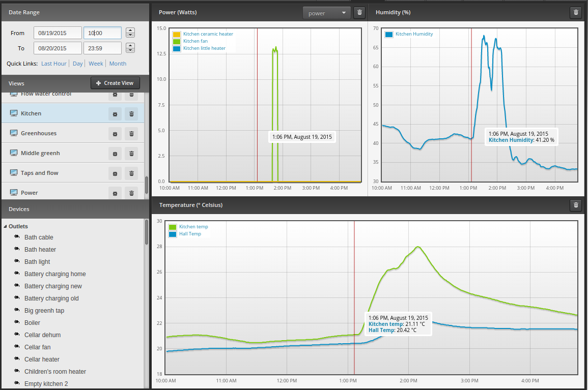
Task: Set range with Last Hour quick link
Action: click(x=53, y=64)
